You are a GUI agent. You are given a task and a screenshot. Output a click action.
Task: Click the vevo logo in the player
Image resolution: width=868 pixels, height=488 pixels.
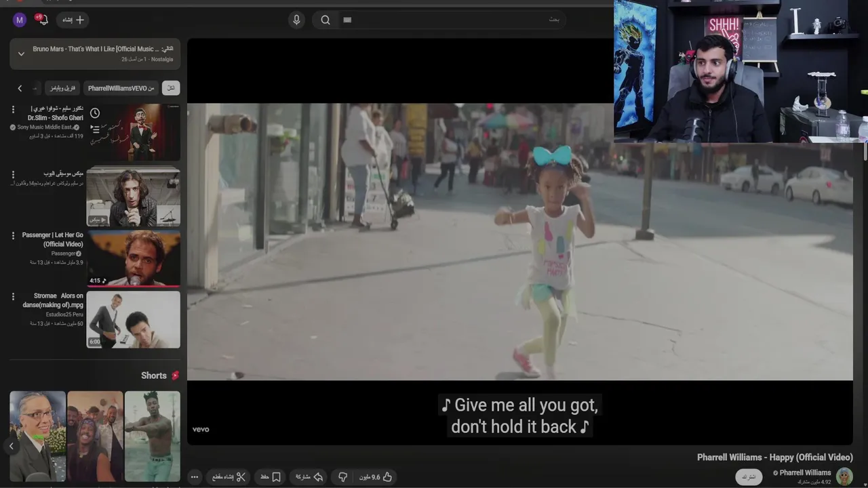coord(201,429)
